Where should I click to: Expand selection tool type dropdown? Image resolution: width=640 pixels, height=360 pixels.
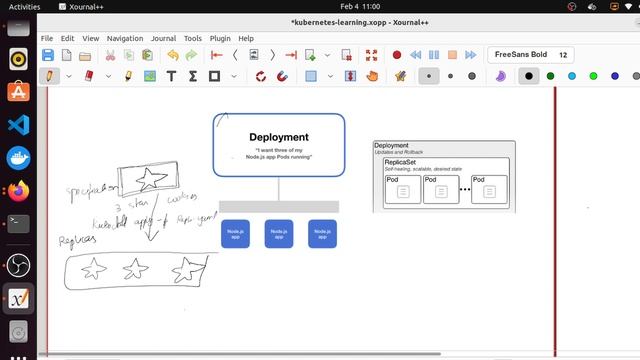coord(330,76)
